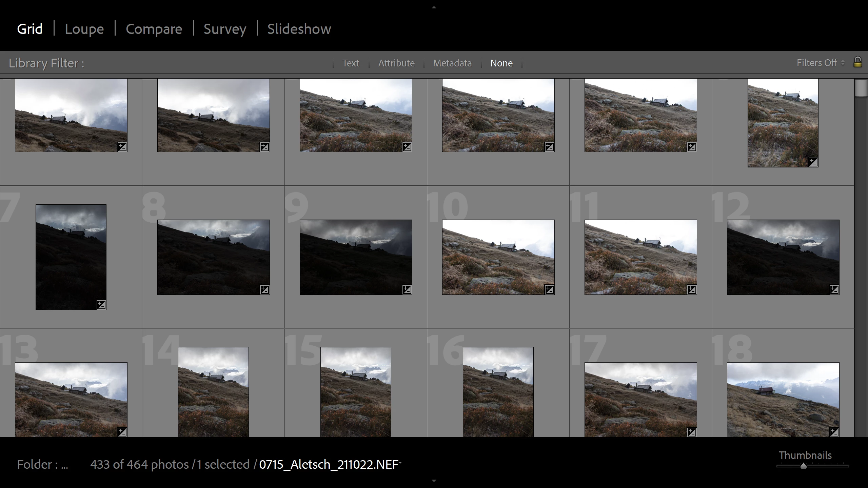Click the Thumbnails size slider handle

pyautogui.click(x=803, y=466)
